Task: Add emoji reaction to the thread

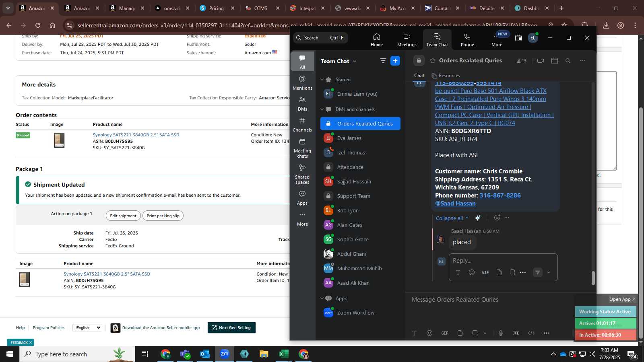Action: pos(497,218)
